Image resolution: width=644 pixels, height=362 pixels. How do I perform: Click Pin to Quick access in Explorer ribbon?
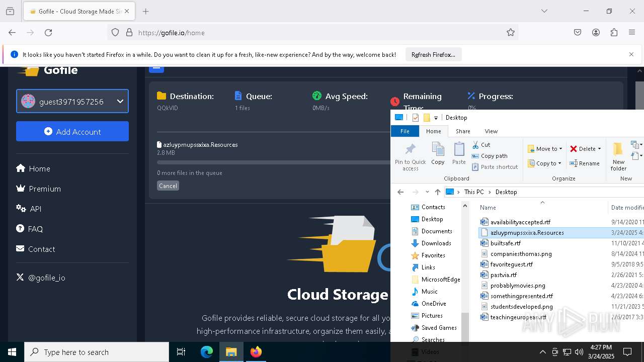(x=410, y=156)
